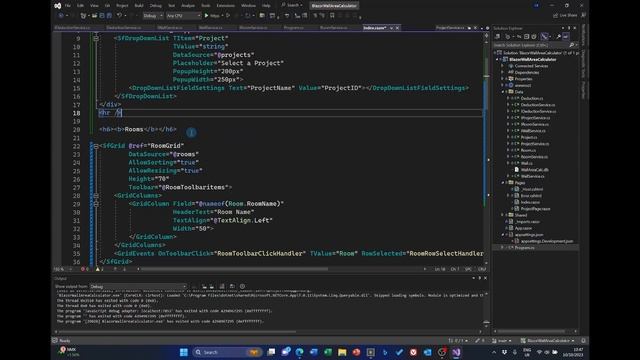Click the notifications bell in status bar
640x360 pixels.
(583, 340)
